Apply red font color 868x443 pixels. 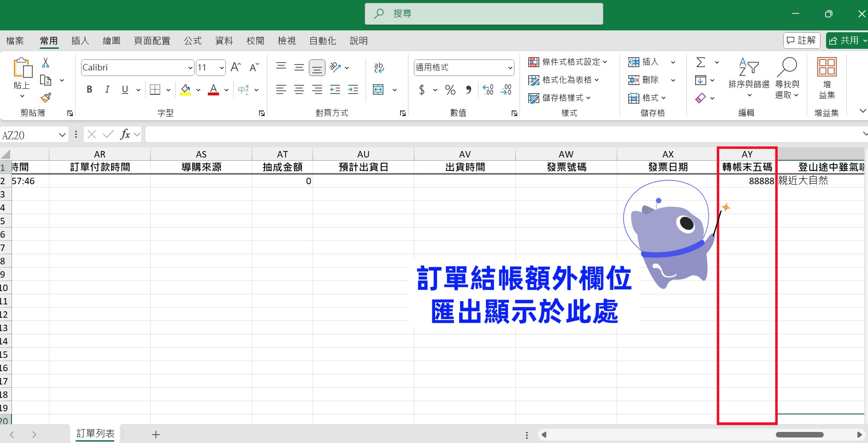tap(213, 89)
